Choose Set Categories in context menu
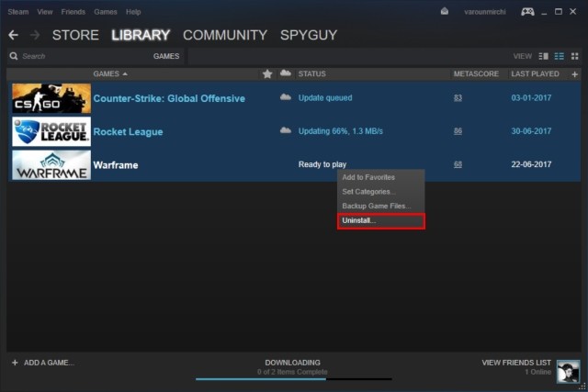Screen dimensions: 588x392 pyautogui.click(x=381, y=192)
